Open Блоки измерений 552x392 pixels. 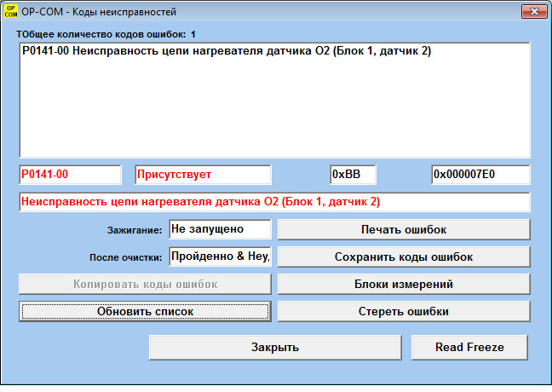point(404,285)
